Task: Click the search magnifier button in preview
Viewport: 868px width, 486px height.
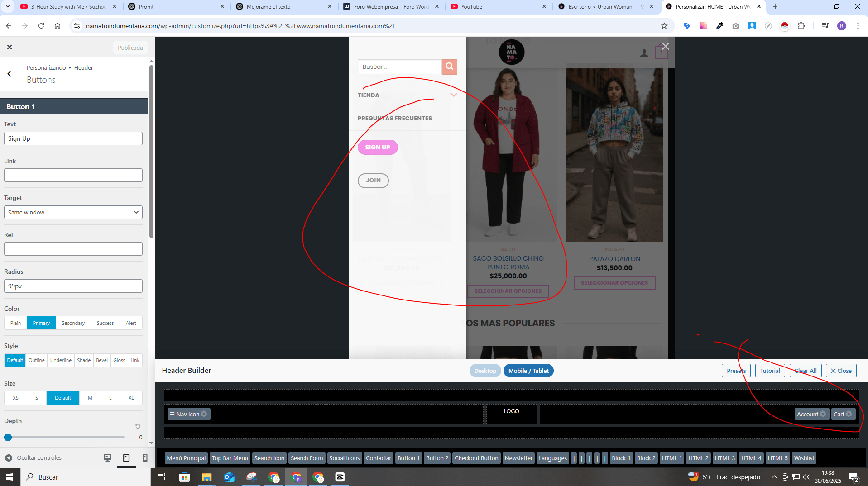Action: pos(449,67)
